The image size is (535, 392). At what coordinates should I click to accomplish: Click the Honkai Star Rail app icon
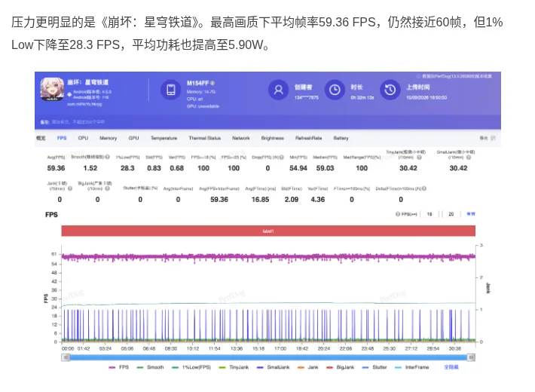(x=52, y=89)
